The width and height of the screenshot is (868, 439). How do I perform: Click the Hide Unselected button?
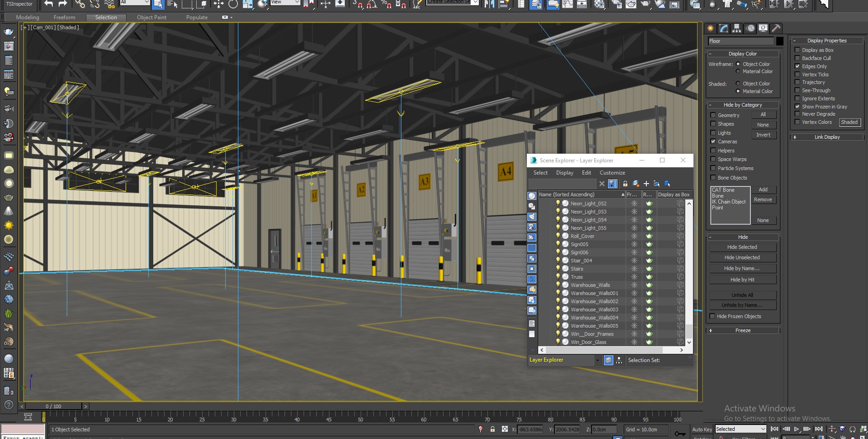point(742,258)
